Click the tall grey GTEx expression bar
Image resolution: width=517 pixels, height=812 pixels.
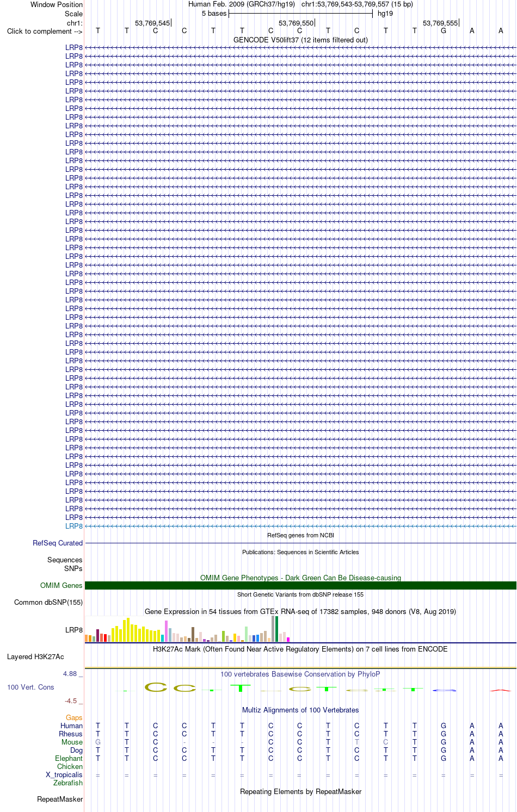[273, 629]
